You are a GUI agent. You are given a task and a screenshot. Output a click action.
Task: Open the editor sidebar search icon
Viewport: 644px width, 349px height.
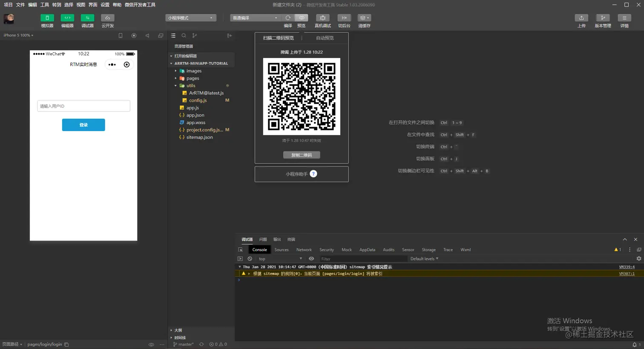click(184, 36)
